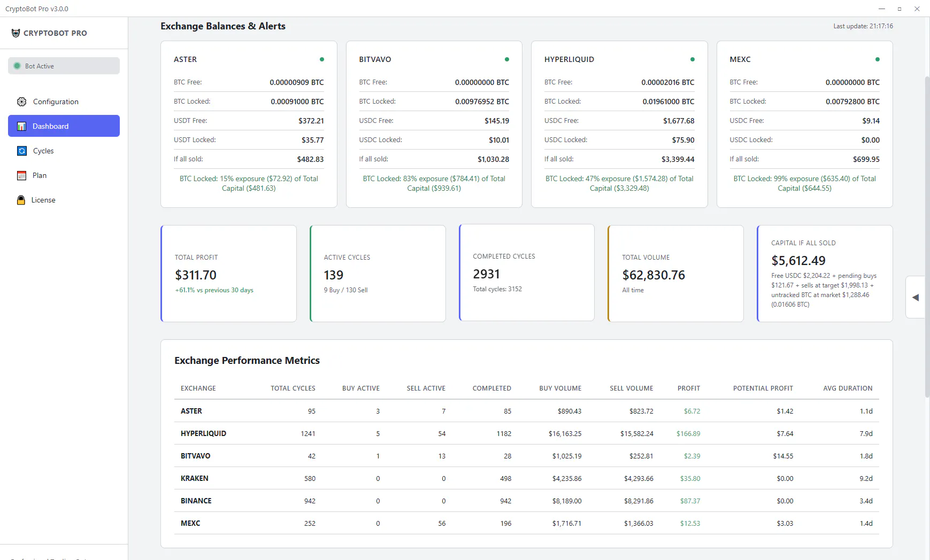Click the vertical scrollbar thumb
Screen dimensions: 930x560
point(927,237)
